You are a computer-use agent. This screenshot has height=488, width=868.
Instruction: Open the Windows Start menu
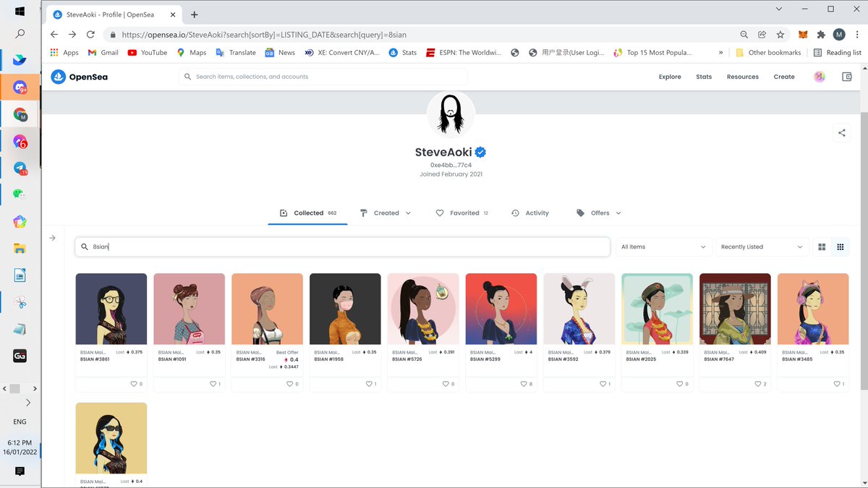[x=20, y=11]
